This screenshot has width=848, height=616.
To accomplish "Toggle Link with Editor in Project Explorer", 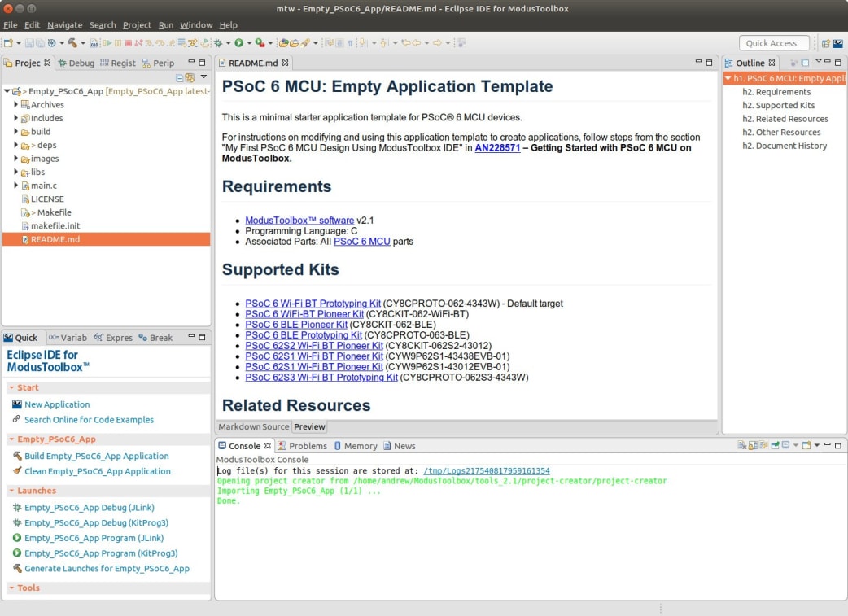I will click(190, 78).
